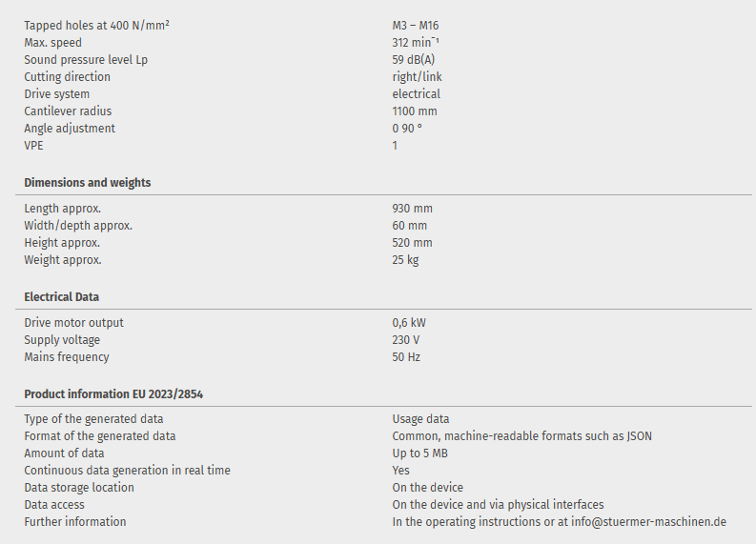Click the M3 – M16 value

pyautogui.click(x=416, y=26)
